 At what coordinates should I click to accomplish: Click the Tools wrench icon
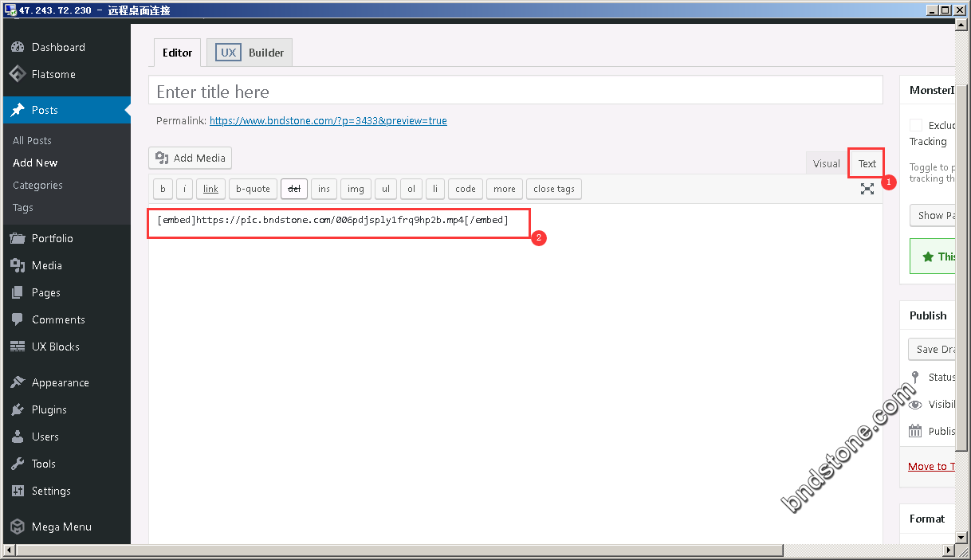coord(18,464)
